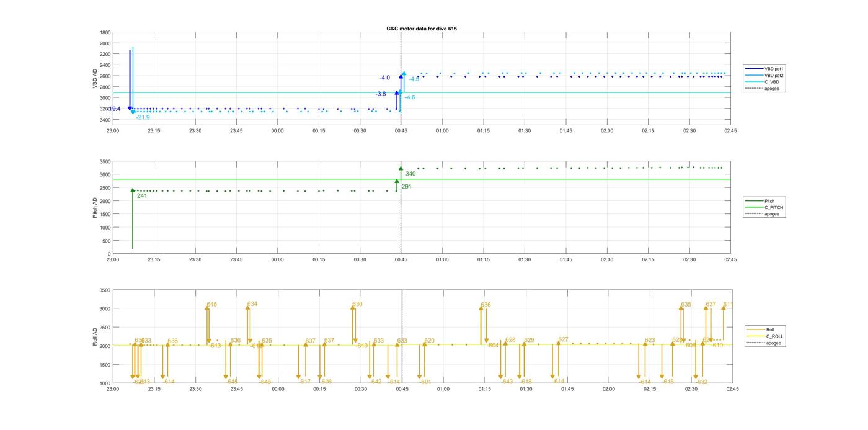The image size is (868, 430).
Task: Click the 627 roll label
Action: [x=563, y=339]
